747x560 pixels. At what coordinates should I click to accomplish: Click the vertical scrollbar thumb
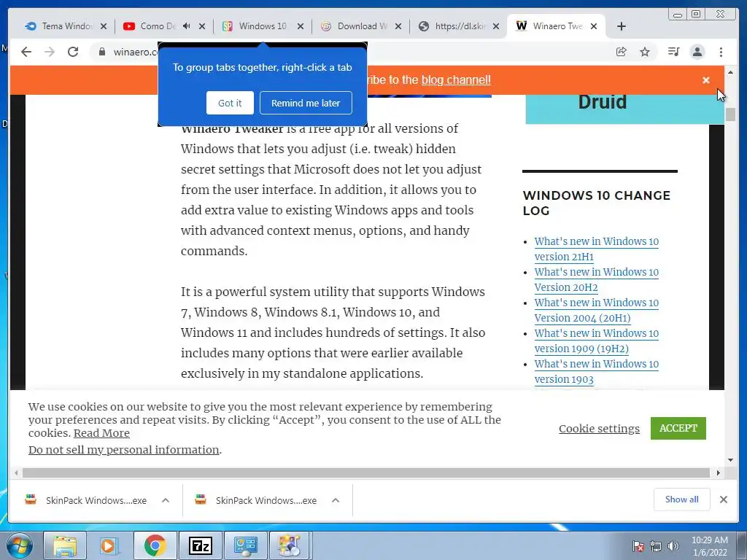tap(730, 114)
